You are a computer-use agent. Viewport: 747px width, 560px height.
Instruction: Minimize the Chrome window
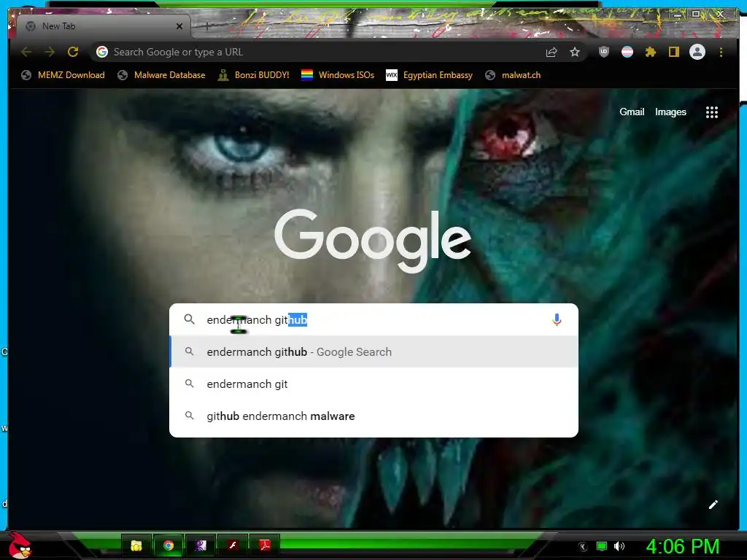[678, 15]
